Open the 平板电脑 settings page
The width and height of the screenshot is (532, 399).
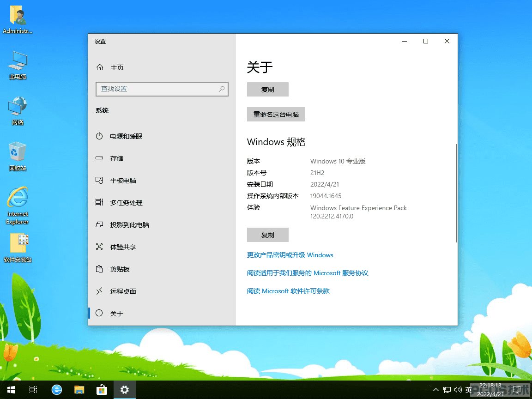(162, 181)
